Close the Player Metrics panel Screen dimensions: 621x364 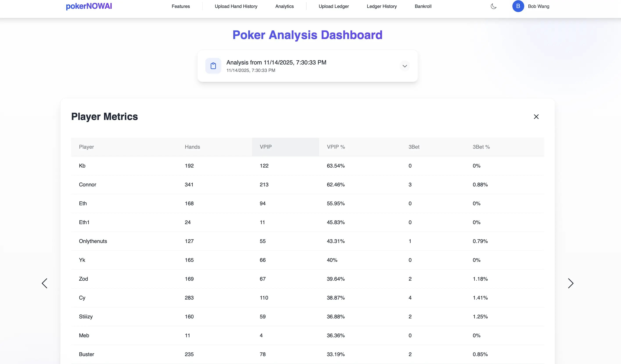(537, 116)
